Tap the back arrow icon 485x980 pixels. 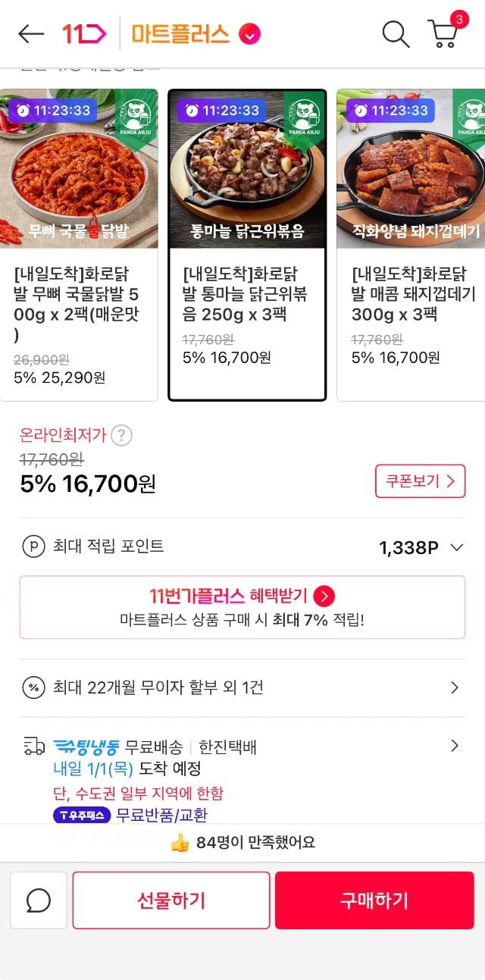31,33
